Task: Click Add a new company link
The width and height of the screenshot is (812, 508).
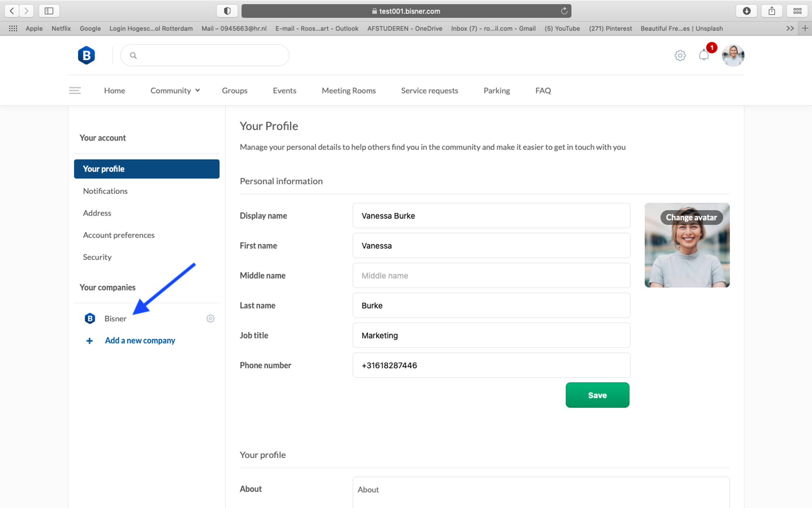Action: click(140, 341)
